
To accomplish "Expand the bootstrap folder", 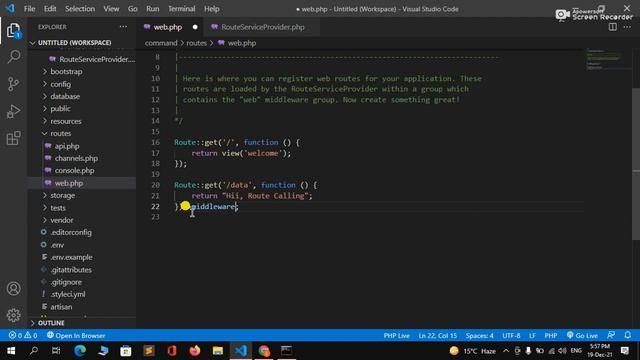I will 66,71.
